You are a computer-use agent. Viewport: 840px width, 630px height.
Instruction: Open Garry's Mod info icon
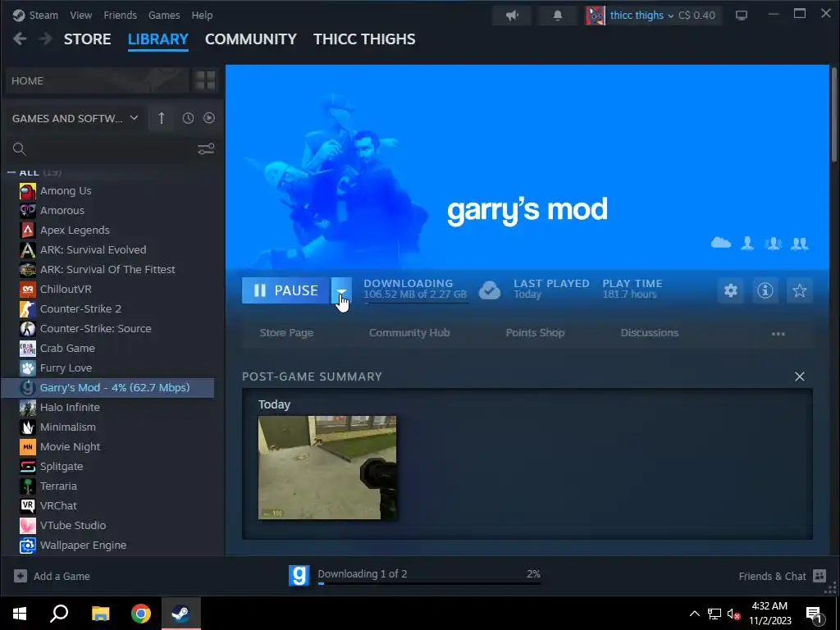point(765,290)
